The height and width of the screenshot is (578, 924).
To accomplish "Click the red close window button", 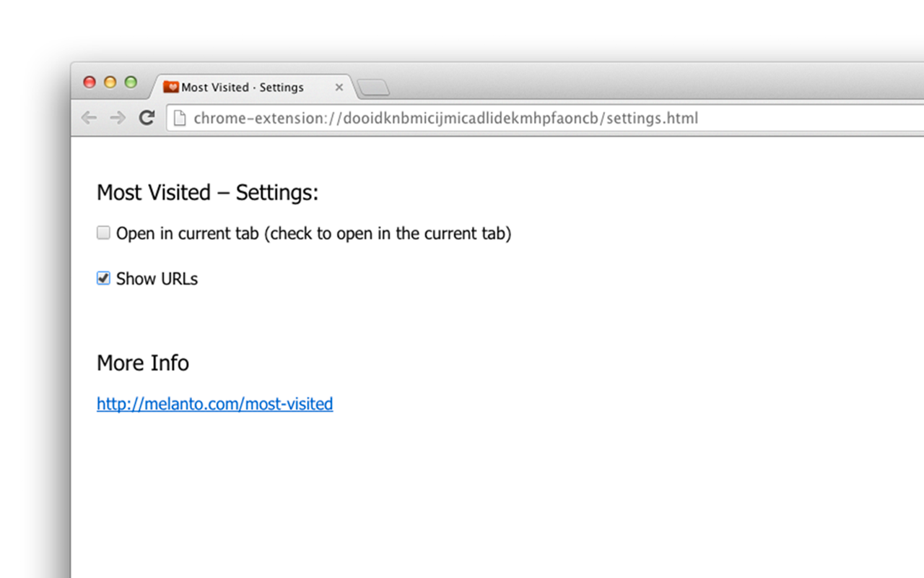I will [90, 82].
